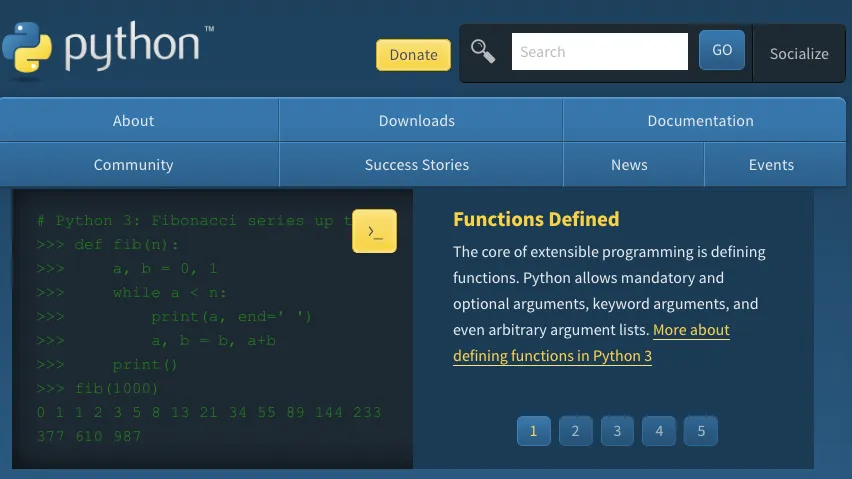
Task: Show slide 4 of the carousel
Action: click(658, 431)
